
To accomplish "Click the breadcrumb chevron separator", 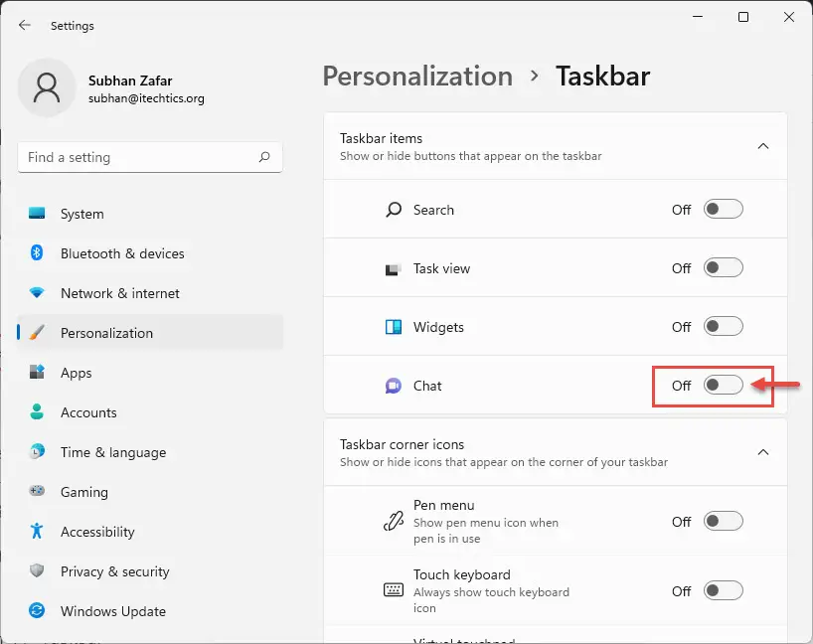I will 535,77.
